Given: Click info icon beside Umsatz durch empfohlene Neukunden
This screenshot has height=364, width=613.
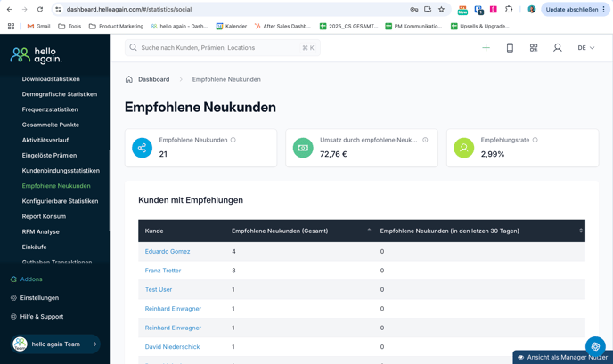Looking at the screenshot, I should click(425, 140).
